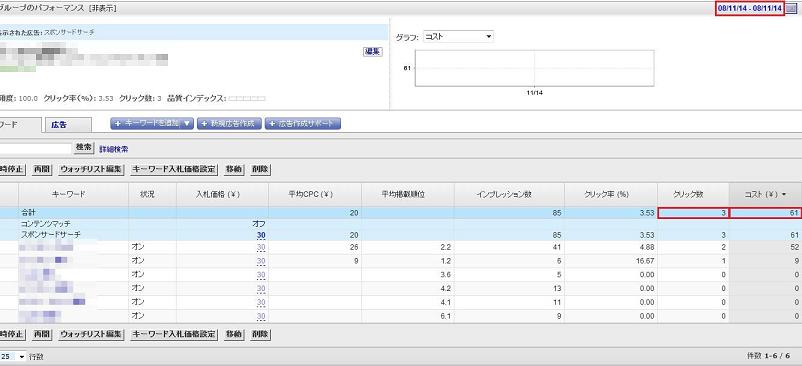Screen dimensions: 802x366
Task: Click the 編集 button beside the ad preview
Action: (372, 52)
